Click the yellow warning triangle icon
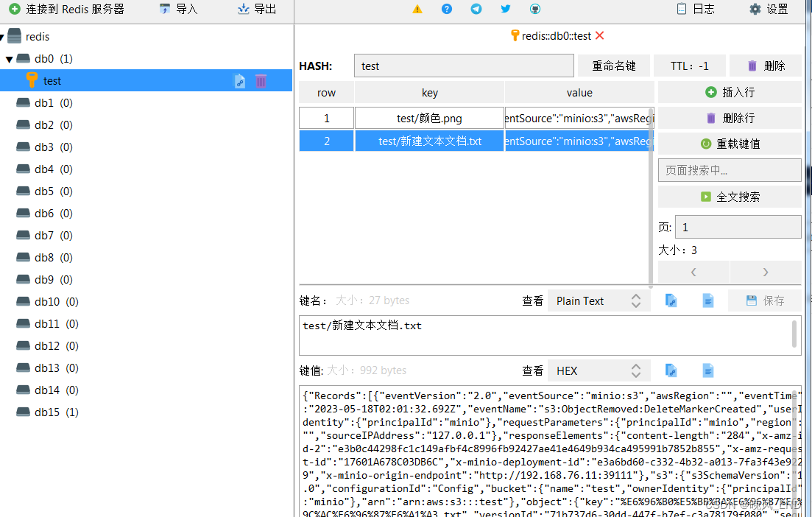 (417, 9)
